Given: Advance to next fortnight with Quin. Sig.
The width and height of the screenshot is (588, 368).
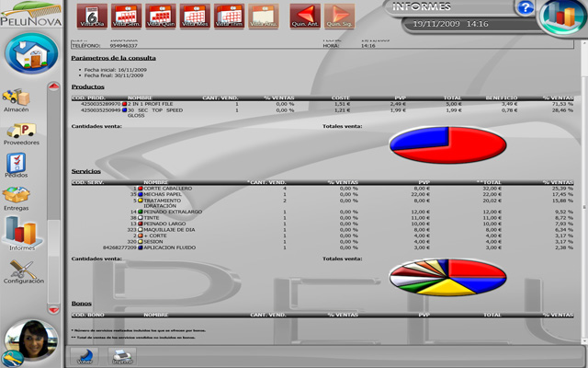Looking at the screenshot, I should click(339, 17).
